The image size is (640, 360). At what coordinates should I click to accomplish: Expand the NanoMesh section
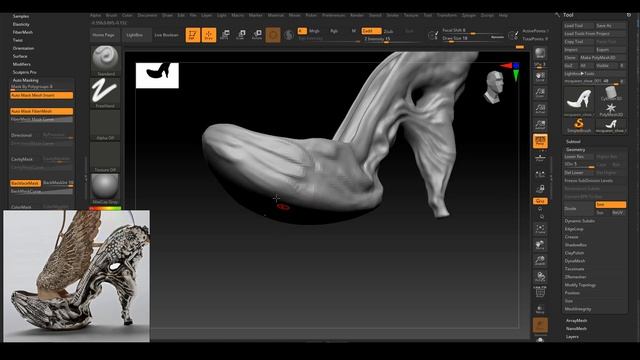coord(576,329)
